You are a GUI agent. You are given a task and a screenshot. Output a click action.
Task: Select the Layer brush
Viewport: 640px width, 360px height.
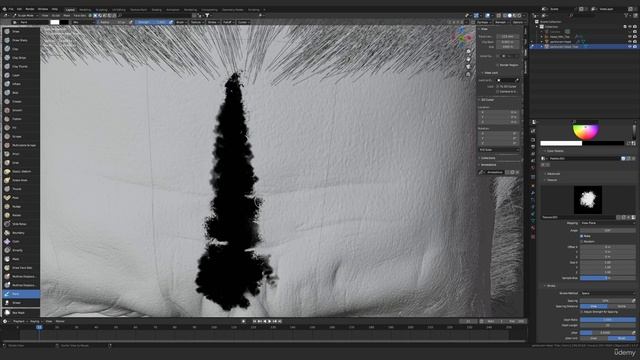pyautogui.click(x=21, y=76)
